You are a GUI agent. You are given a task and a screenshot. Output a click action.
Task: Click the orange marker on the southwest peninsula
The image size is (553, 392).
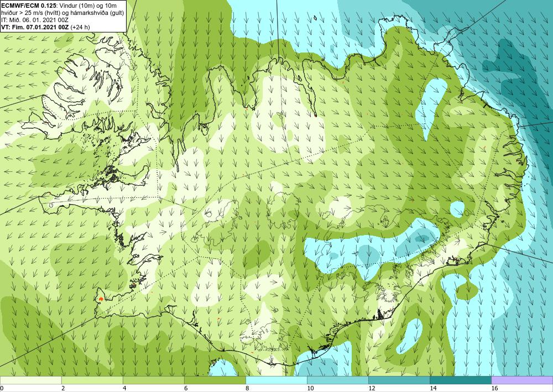coord(101,299)
